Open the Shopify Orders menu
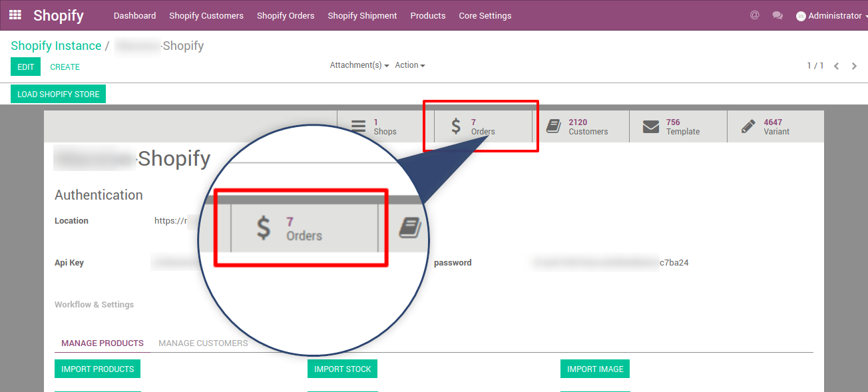This screenshot has width=868, height=392. pyautogui.click(x=286, y=15)
